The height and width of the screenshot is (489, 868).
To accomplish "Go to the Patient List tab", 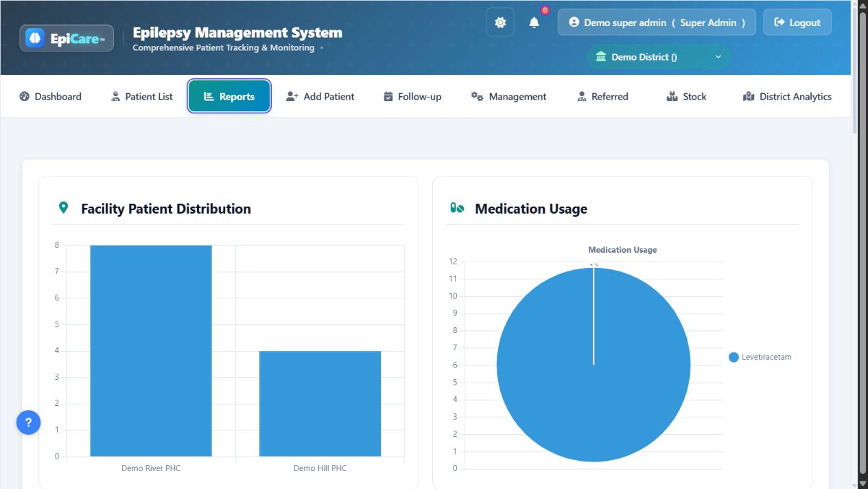I will (x=142, y=96).
